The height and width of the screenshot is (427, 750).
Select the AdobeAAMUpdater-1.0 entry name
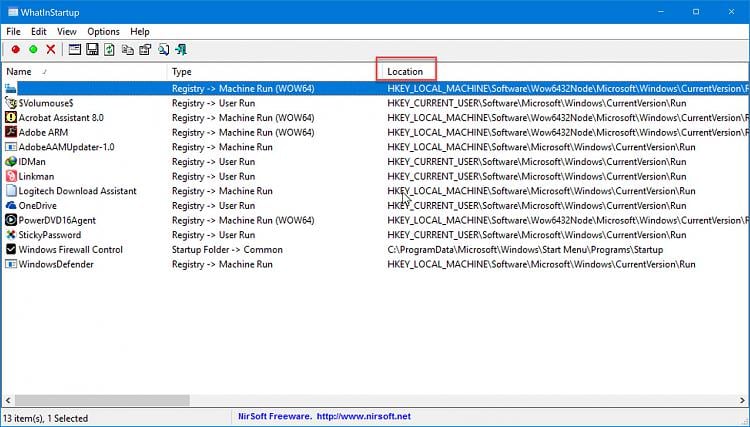pyautogui.click(x=66, y=147)
